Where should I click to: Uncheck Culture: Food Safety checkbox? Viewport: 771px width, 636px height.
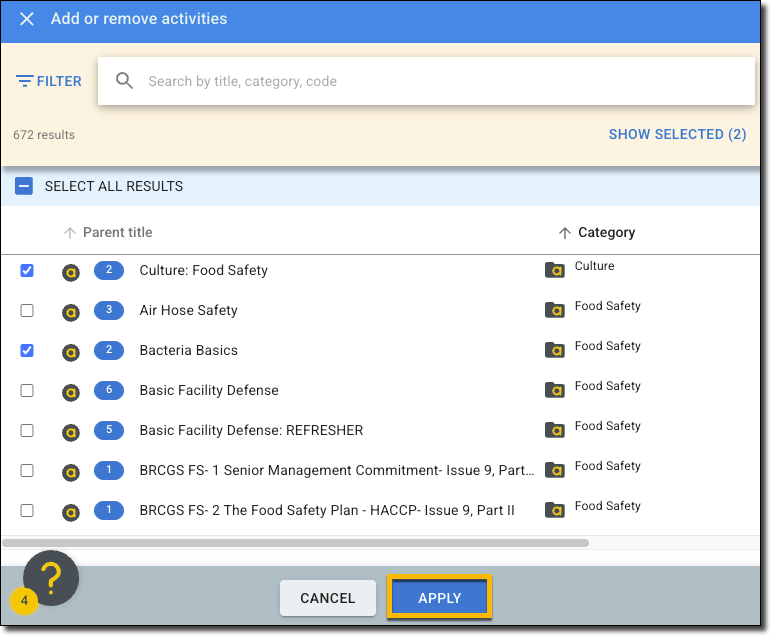click(x=27, y=270)
